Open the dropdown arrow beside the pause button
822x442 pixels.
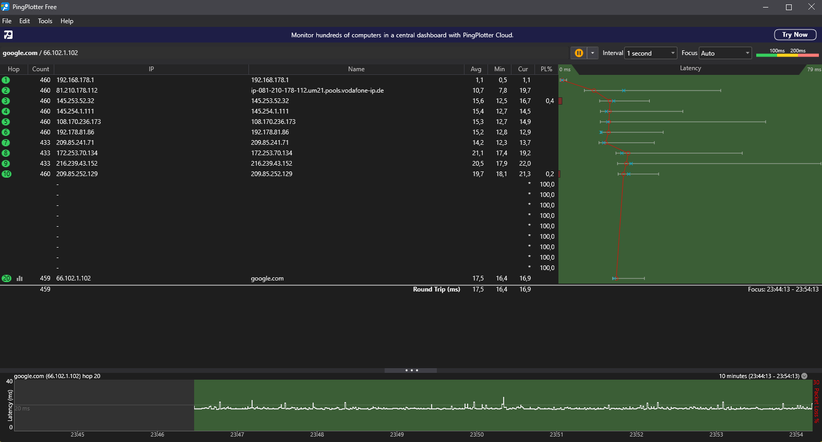coord(592,53)
